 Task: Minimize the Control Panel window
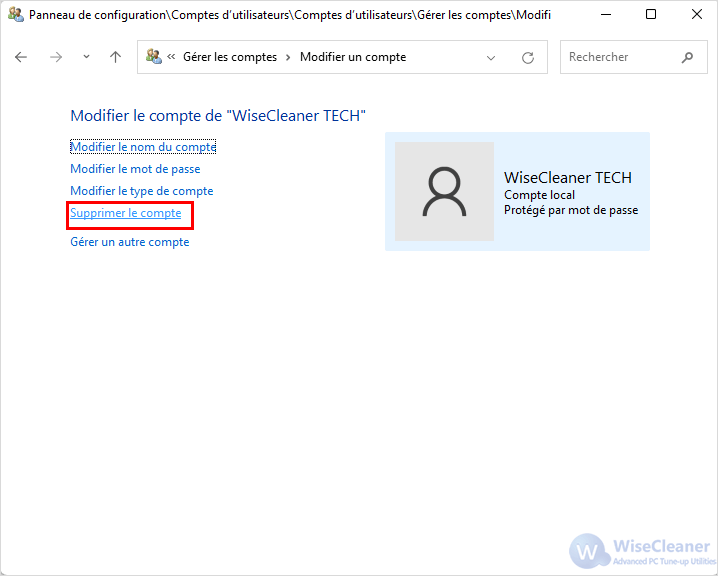tap(606, 15)
